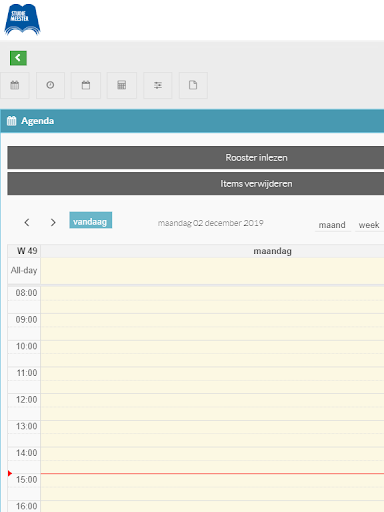
Task: Select the 12:00 time slot
Action: click(x=212, y=400)
